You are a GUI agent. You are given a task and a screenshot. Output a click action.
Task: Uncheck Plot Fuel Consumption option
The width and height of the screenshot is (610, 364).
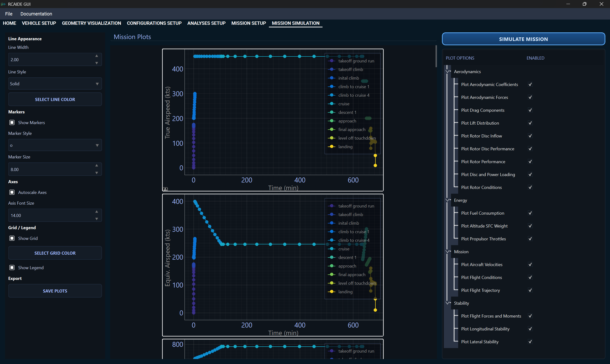[530, 213]
